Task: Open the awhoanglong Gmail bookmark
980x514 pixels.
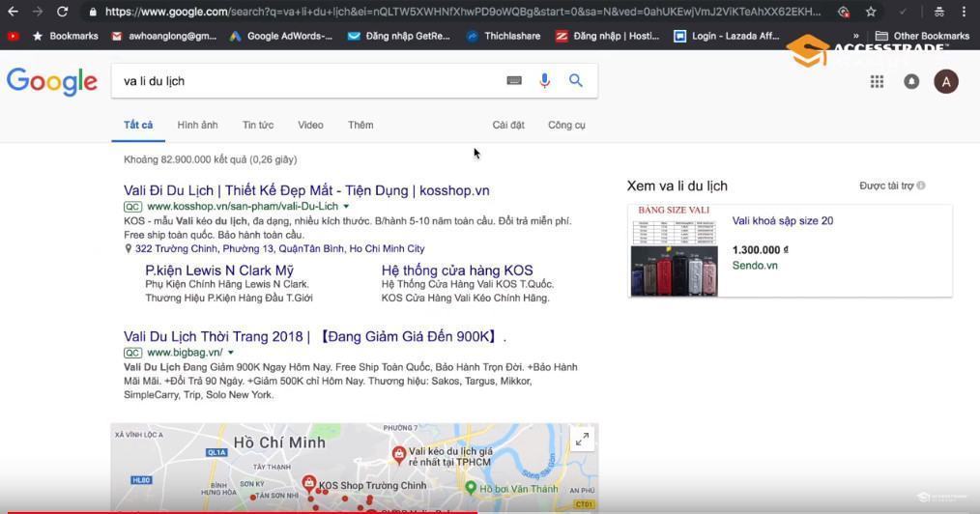Action: [x=163, y=36]
